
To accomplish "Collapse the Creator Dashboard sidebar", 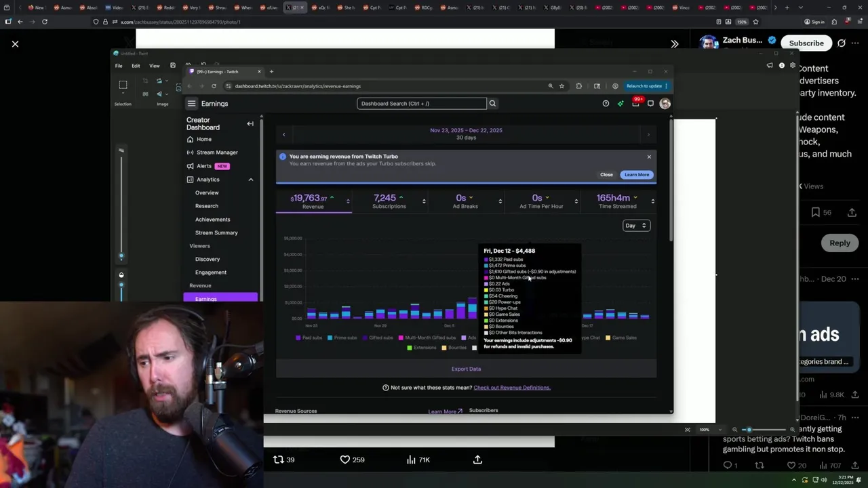I will click(x=250, y=124).
